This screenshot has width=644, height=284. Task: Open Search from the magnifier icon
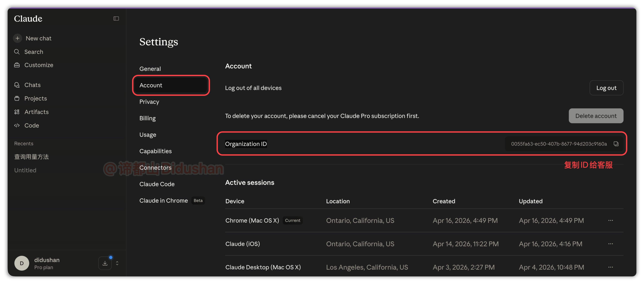coord(17,52)
